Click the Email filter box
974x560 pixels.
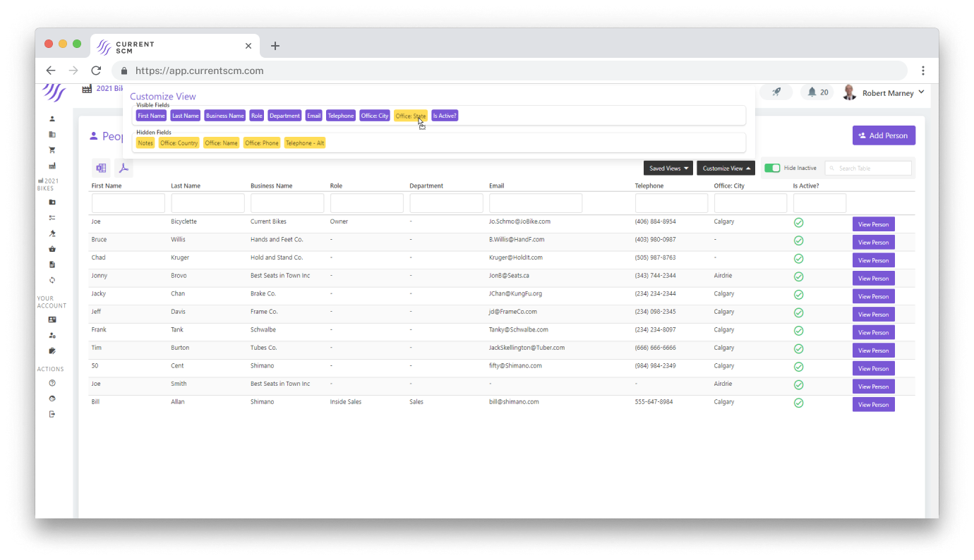click(536, 203)
